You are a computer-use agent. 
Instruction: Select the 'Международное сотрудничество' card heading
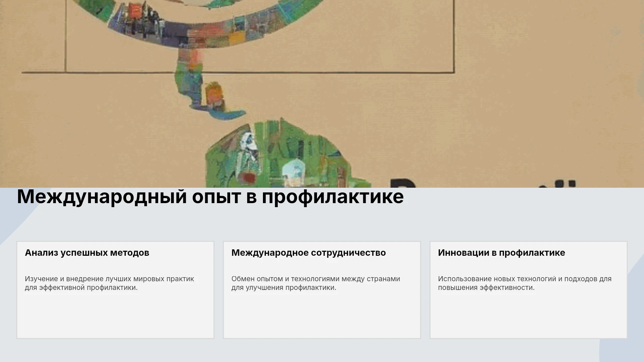coord(309,253)
